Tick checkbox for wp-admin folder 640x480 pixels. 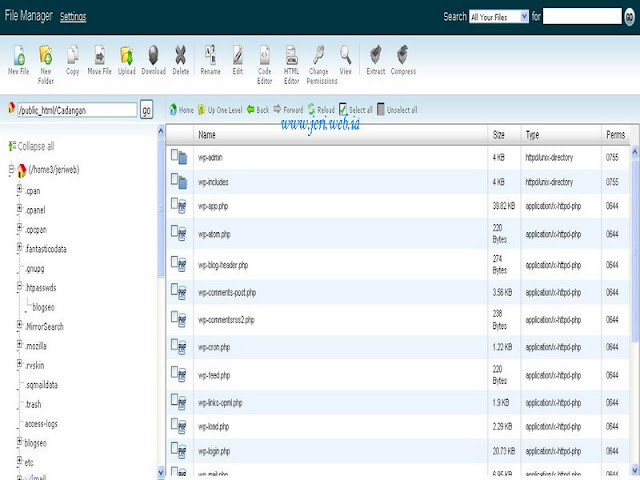click(175, 155)
